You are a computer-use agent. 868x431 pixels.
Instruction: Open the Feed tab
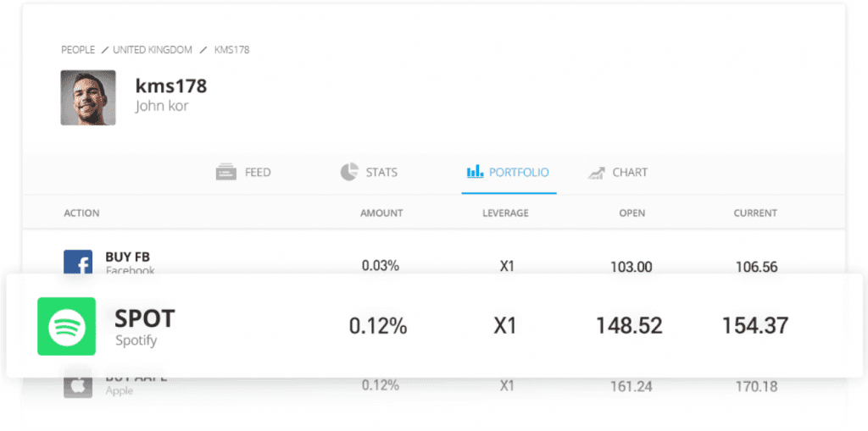point(243,172)
